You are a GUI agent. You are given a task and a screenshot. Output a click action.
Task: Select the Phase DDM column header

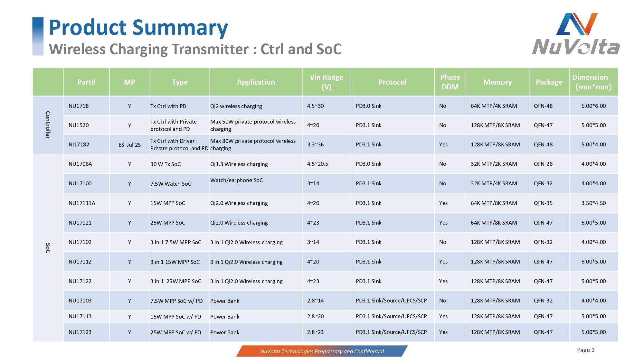[x=450, y=82]
